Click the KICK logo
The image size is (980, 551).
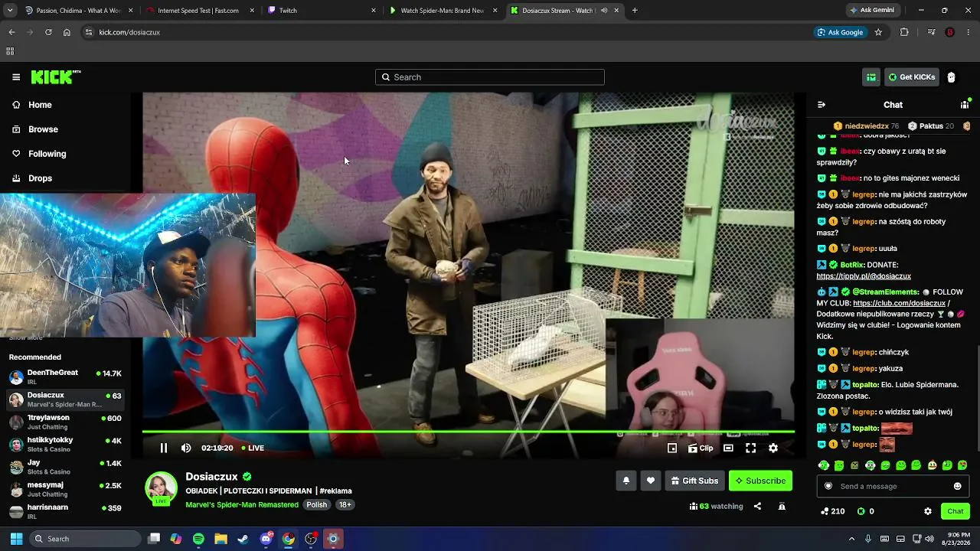55,77
